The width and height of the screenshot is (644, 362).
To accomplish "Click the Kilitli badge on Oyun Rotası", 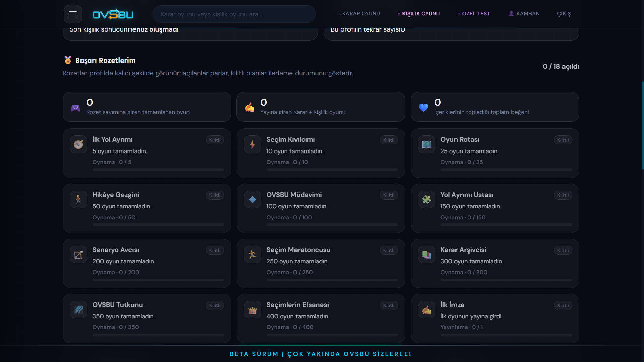I will [563, 140].
